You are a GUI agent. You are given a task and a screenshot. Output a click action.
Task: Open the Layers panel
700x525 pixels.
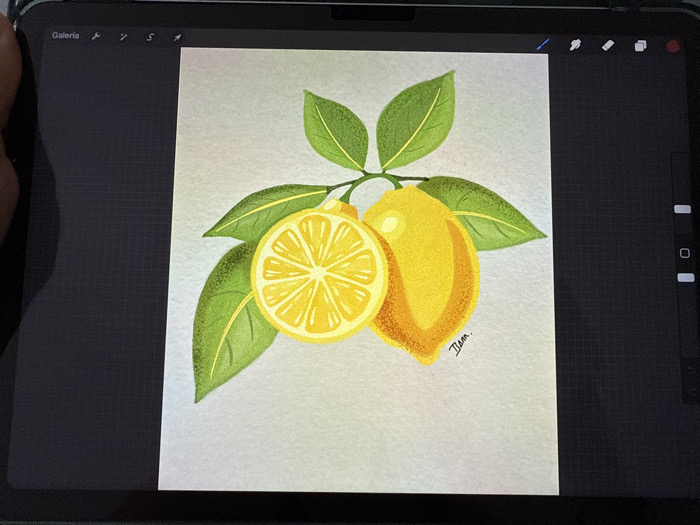(x=641, y=46)
